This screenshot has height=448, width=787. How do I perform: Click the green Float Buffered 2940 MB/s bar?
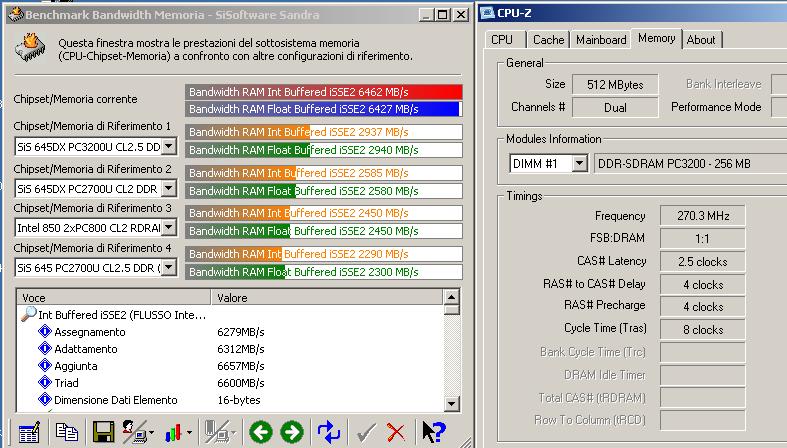pyautogui.click(x=324, y=150)
